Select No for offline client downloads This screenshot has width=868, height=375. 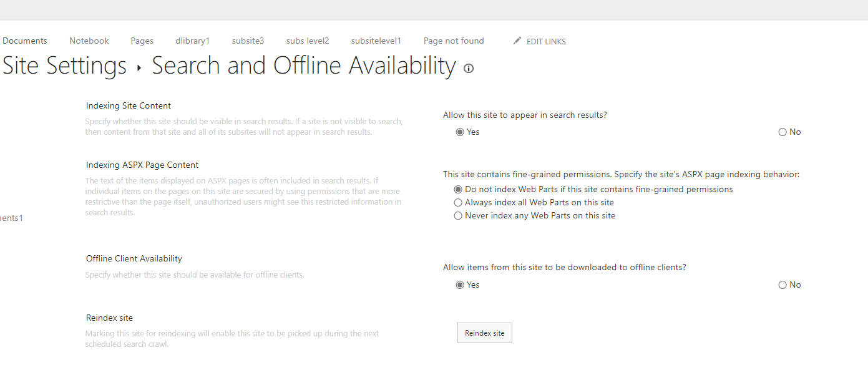click(x=783, y=285)
